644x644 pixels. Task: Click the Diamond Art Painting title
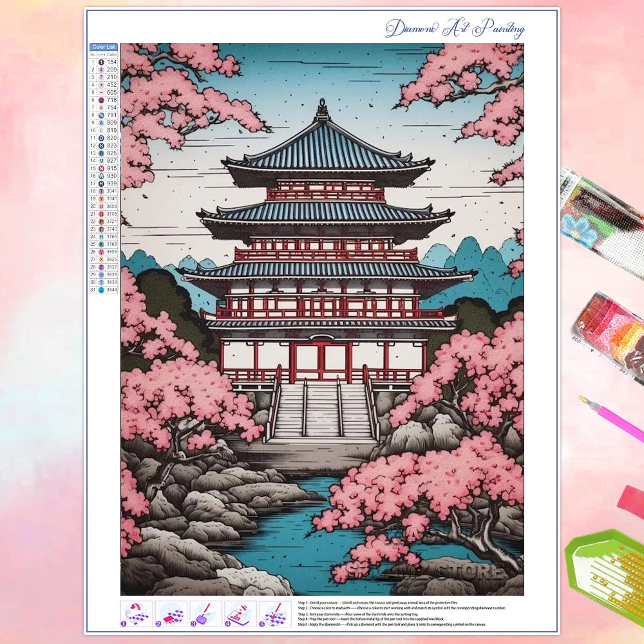coord(455,29)
